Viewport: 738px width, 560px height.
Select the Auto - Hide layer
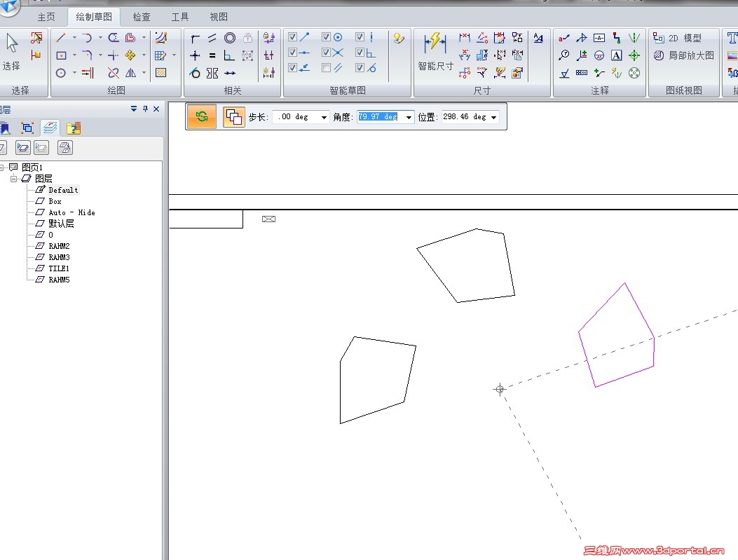[x=71, y=212]
